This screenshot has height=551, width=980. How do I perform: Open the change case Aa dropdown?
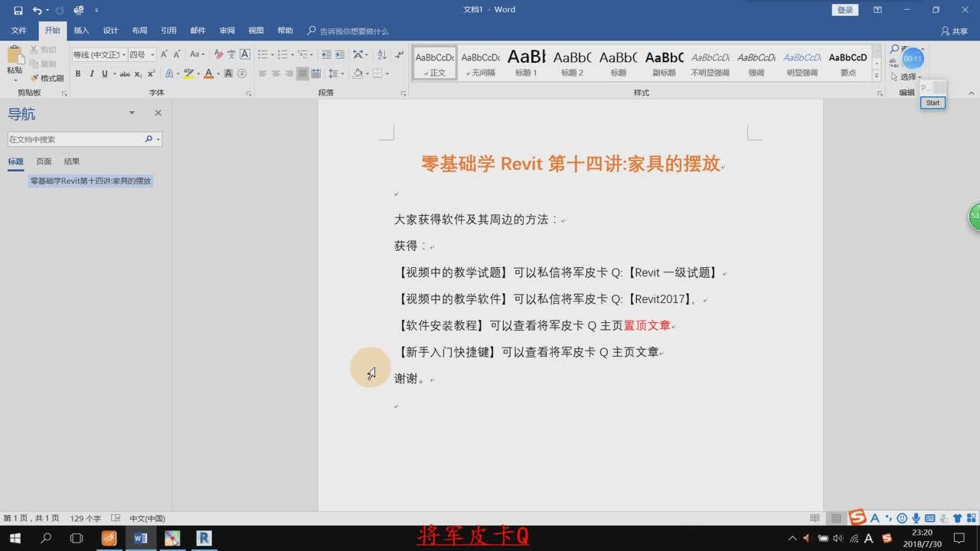198,54
